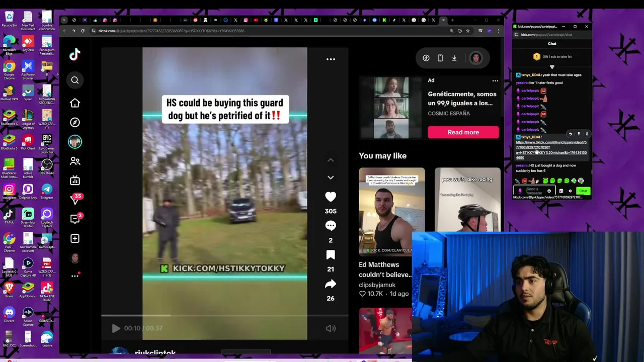Image resolution: width=644 pixels, height=362 pixels.
Task: Like the video with the heart icon
Action: pyautogui.click(x=331, y=197)
